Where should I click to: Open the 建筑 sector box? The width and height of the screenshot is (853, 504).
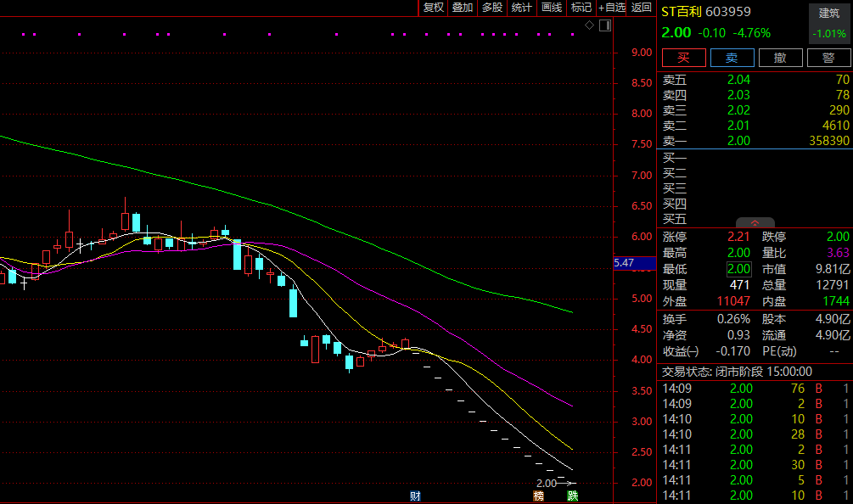point(828,23)
